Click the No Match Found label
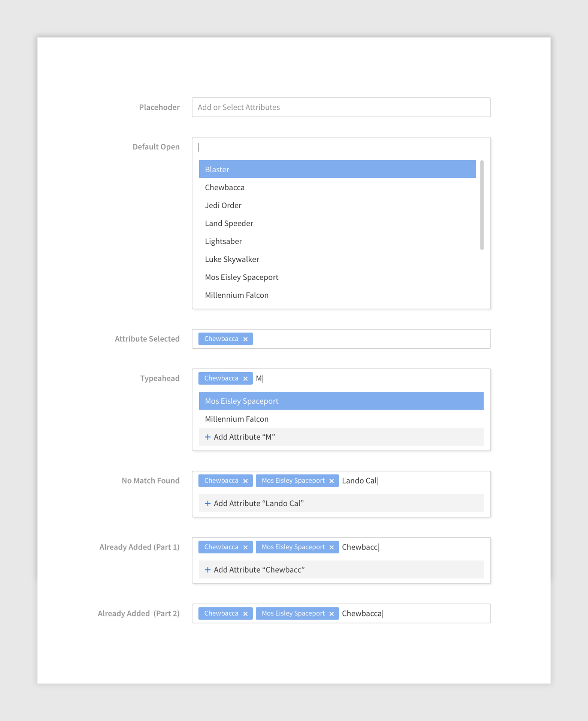This screenshot has height=721, width=588. (x=151, y=481)
